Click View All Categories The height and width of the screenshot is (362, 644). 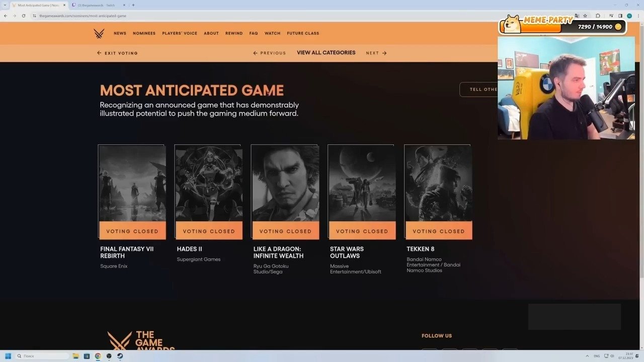point(326,53)
